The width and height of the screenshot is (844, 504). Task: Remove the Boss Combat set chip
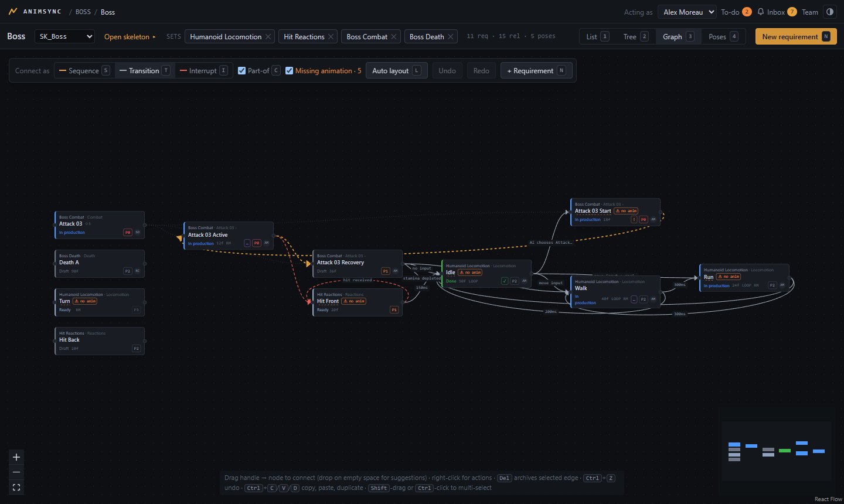tap(394, 36)
